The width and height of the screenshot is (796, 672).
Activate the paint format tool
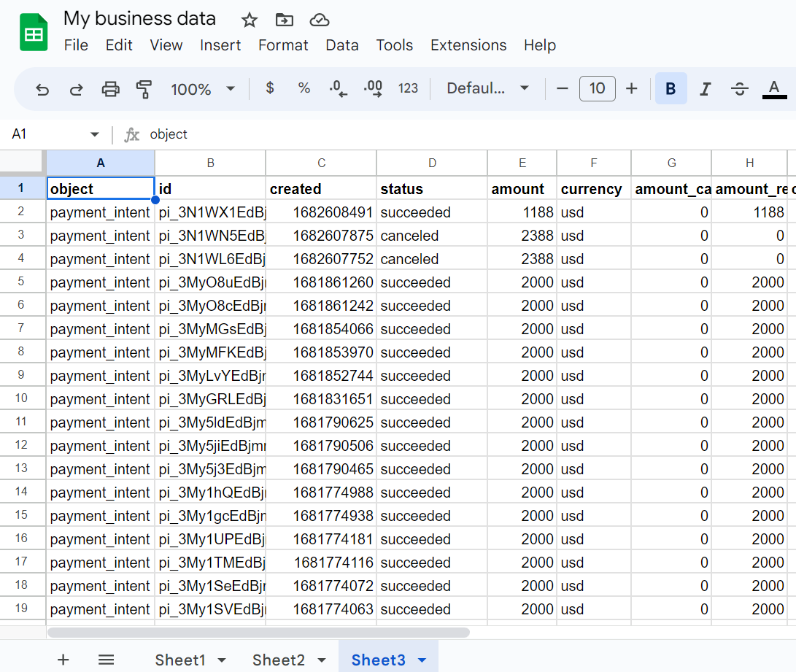click(144, 89)
